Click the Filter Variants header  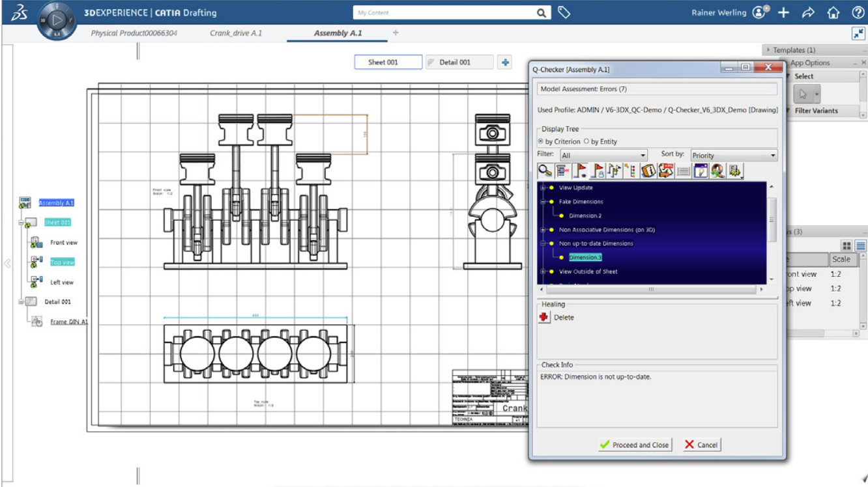click(816, 111)
